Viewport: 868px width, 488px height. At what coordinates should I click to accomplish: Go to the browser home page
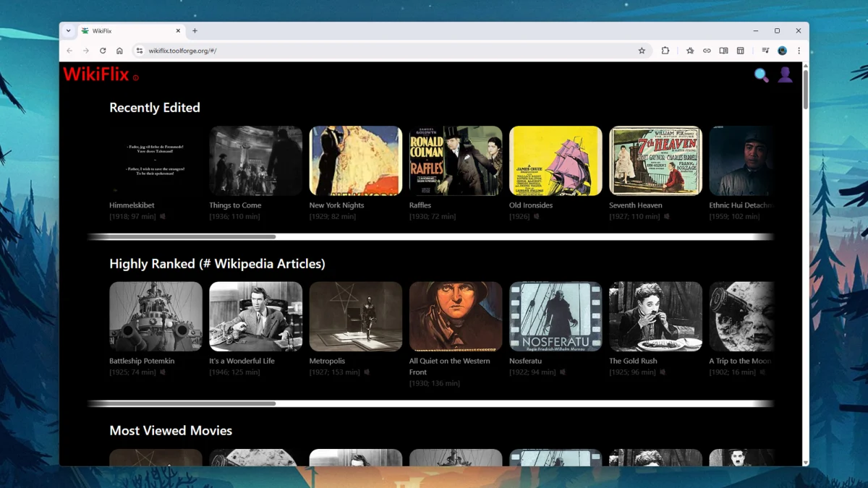tap(119, 51)
